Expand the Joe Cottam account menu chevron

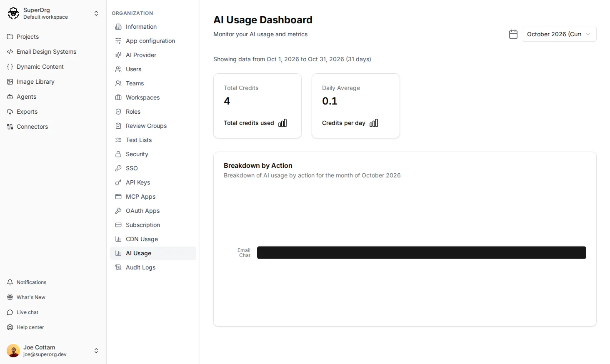pyautogui.click(x=96, y=351)
